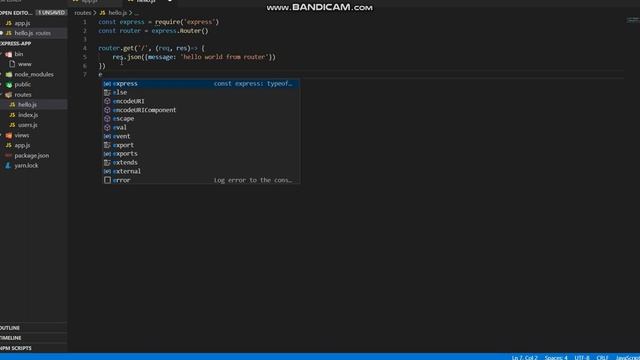This screenshot has height=360, width=640.
Task: Click the minimap preview of the code
Action: click(633, 20)
